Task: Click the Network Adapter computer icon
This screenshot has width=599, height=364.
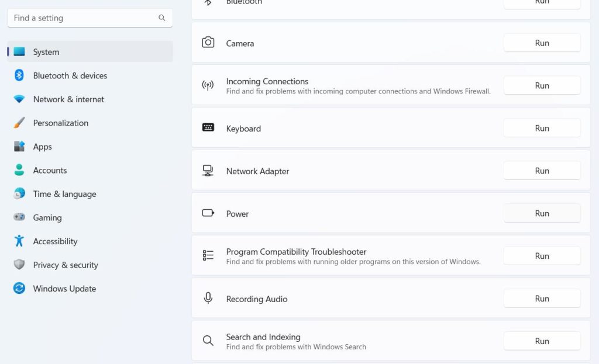Action: pyautogui.click(x=208, y=171)
